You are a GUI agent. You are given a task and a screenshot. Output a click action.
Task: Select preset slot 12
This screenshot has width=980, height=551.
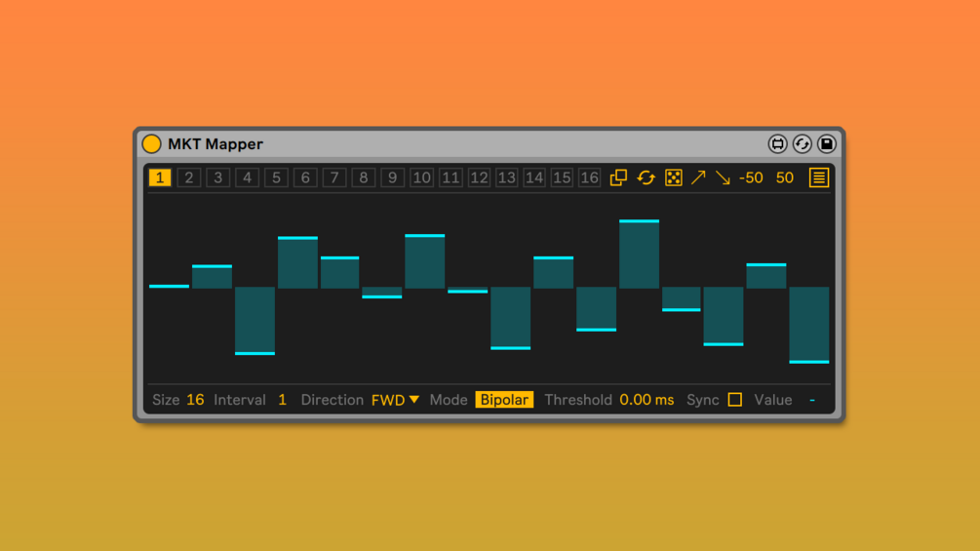(x=480, y=177)
